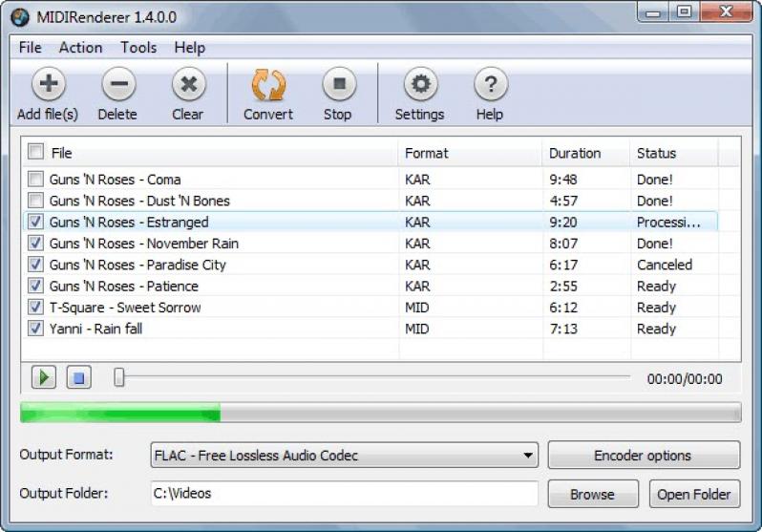Click the playback position slider handle

[119, 377]
